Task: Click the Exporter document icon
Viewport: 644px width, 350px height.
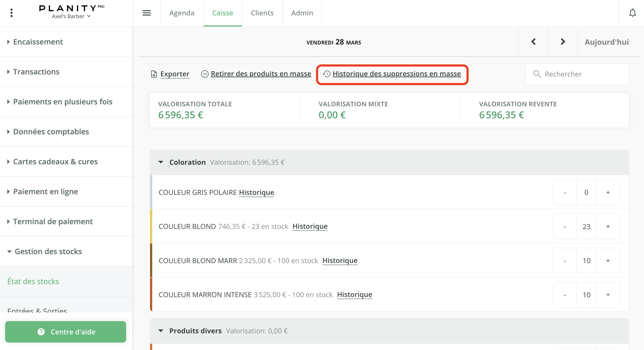Action: coord(154,74)
